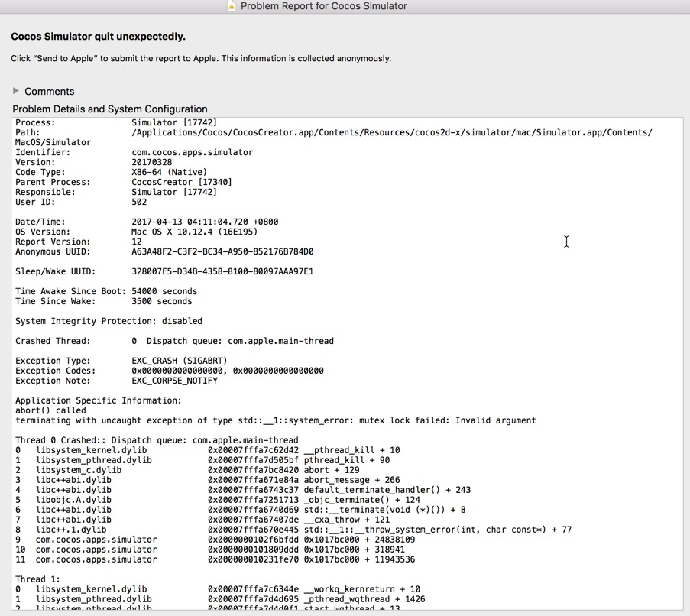Click frame 2 abort + 129
Viewport: 690px width, 616px height.
point(187,470)
